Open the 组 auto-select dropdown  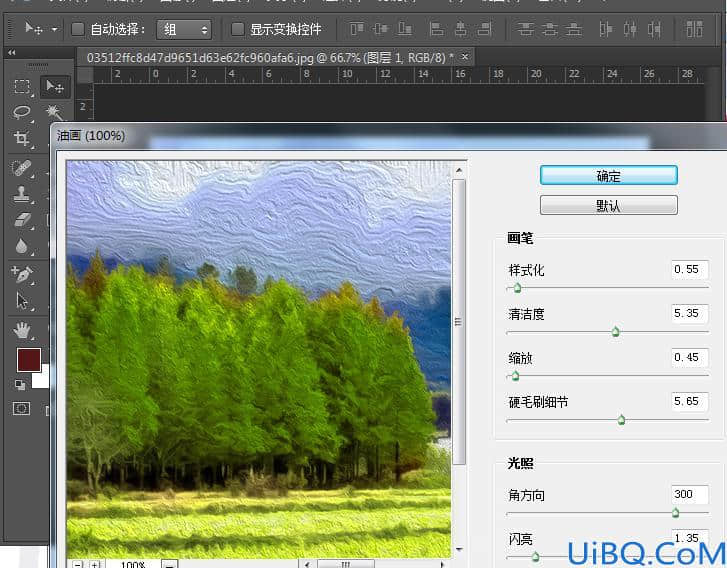pyautogui.click(x=184, y=30)
